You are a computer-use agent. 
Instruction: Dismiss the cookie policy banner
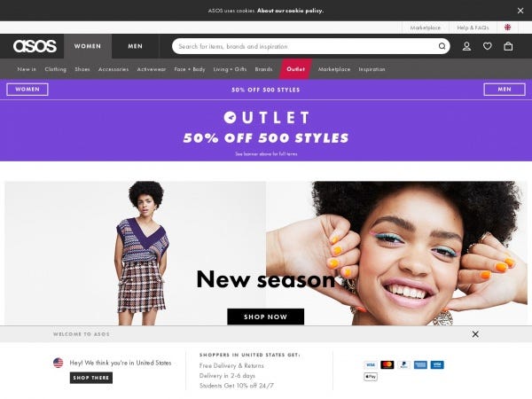click(x=520, y=11)
